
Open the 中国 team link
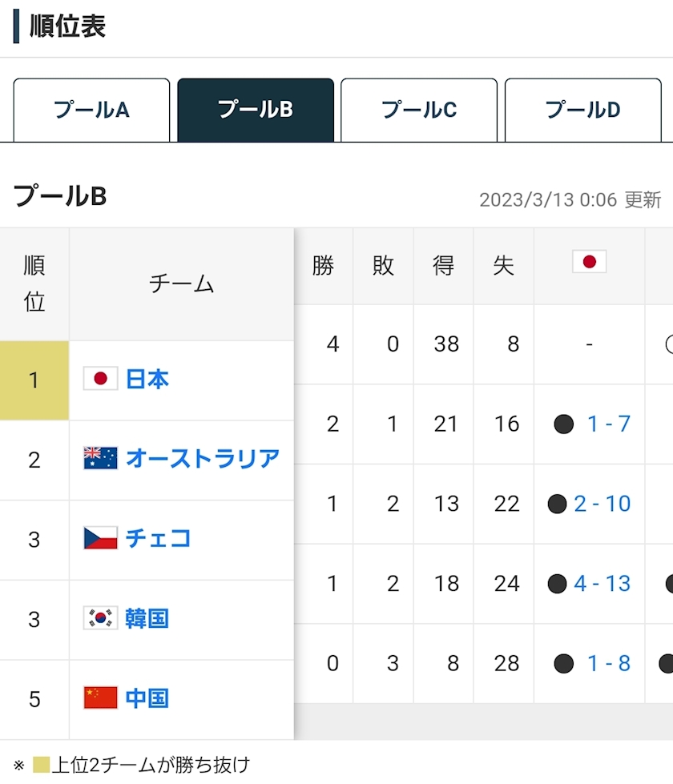tap(147, 698)
